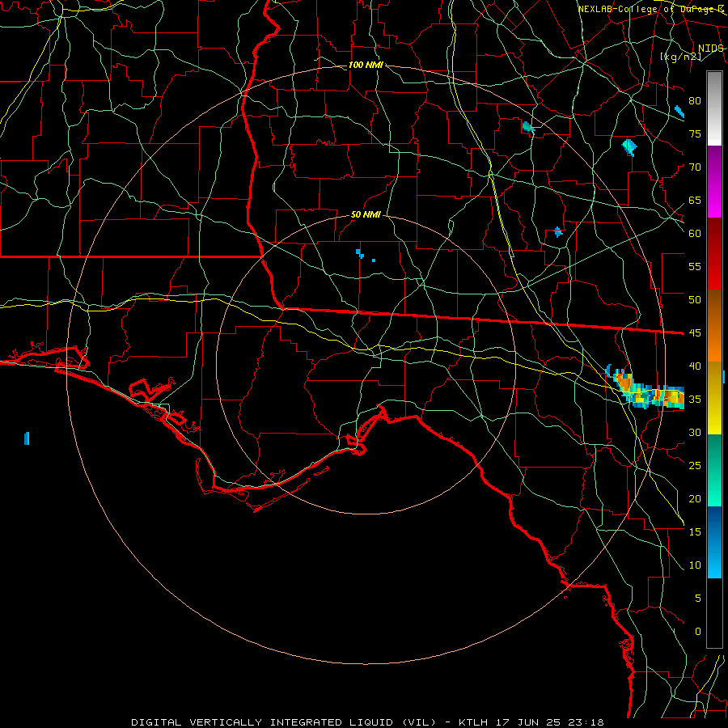This screenshot has height=728, width=728.
Task: Click the "100 NMI" range ring label
Action: pos(366,65)
